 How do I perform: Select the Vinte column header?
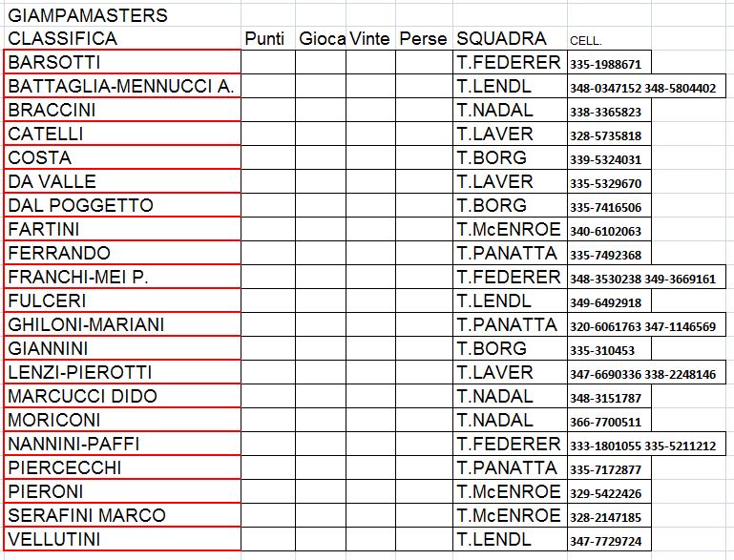point(370,39)
